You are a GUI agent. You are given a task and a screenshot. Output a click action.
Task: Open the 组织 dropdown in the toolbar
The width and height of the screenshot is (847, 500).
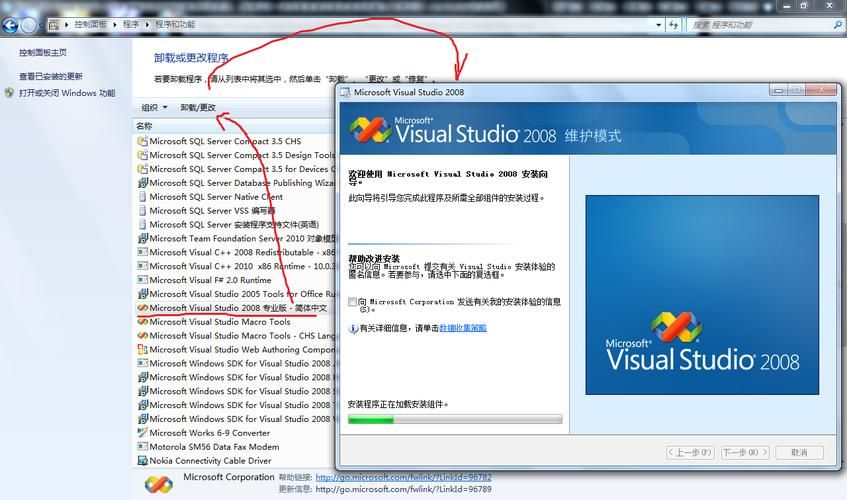pos(154,107)
